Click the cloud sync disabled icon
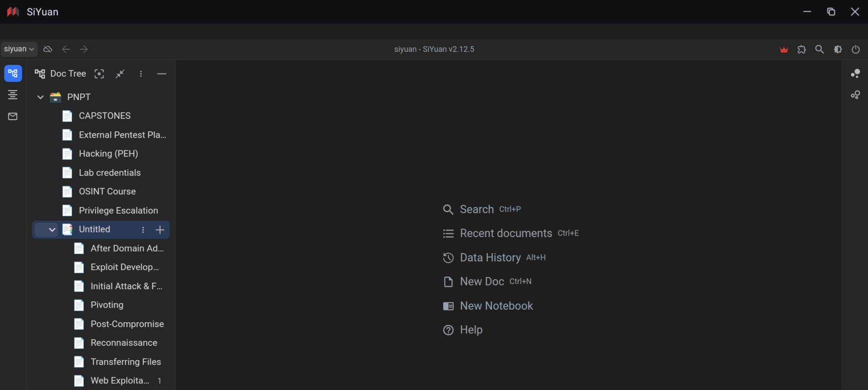 pyautogui.click(x=48, y=49)
